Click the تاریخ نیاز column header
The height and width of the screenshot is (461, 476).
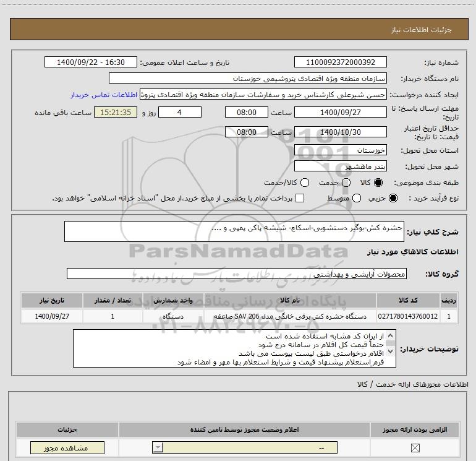pos(52,301)
